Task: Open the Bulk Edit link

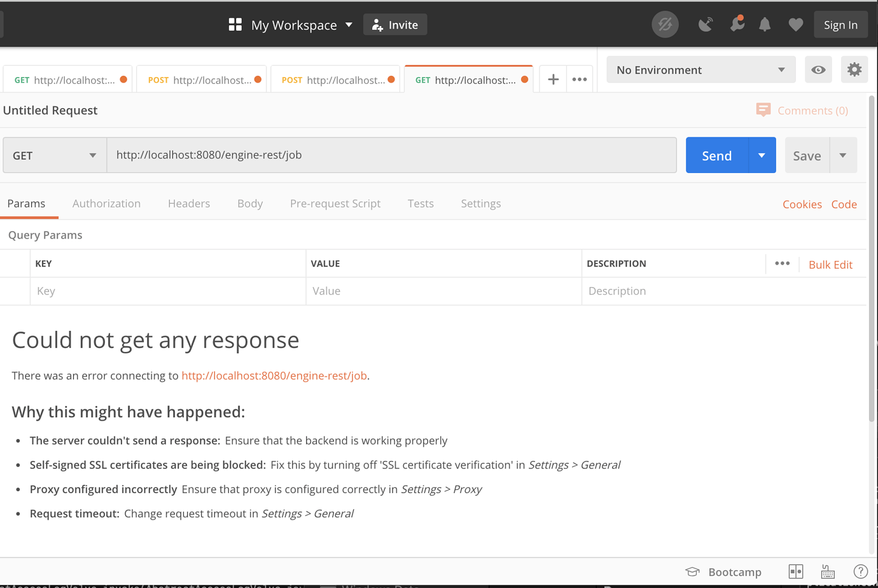Action: pyautogui.click(x=830, y=265)
